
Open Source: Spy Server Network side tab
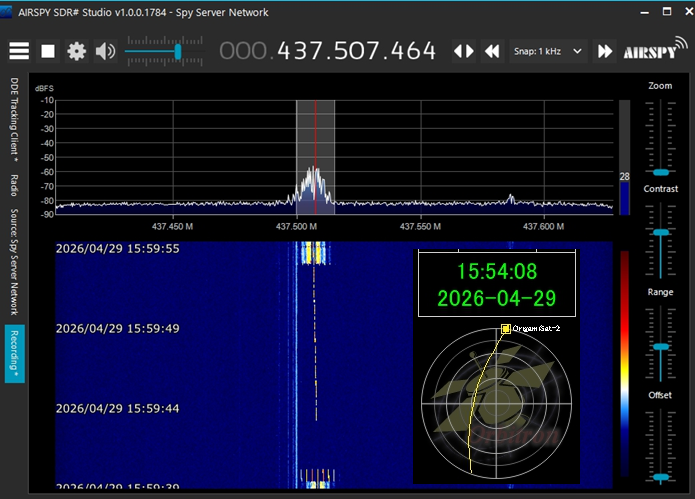tap(14, 262)
